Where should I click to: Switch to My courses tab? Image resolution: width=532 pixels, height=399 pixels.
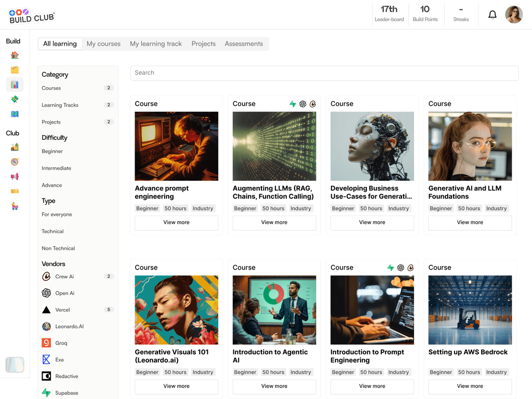tap(103, 44)
